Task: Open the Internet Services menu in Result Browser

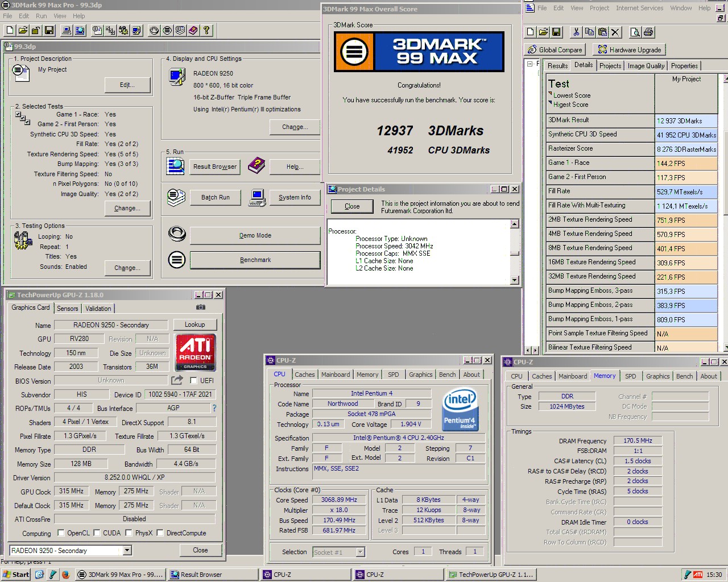Action: click(639, 8)
